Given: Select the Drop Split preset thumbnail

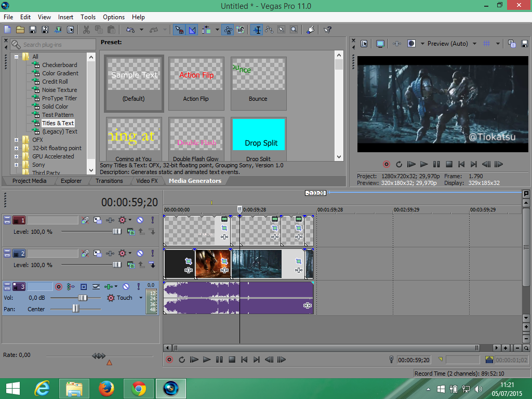Looking at the screenshot, I should 259,139.
